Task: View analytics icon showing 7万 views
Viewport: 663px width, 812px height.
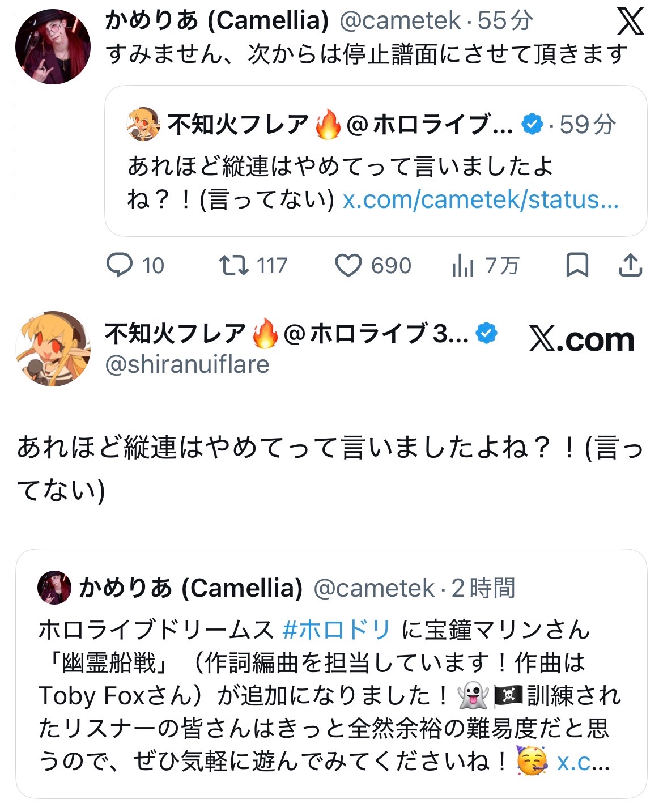Action: [463, 265]
